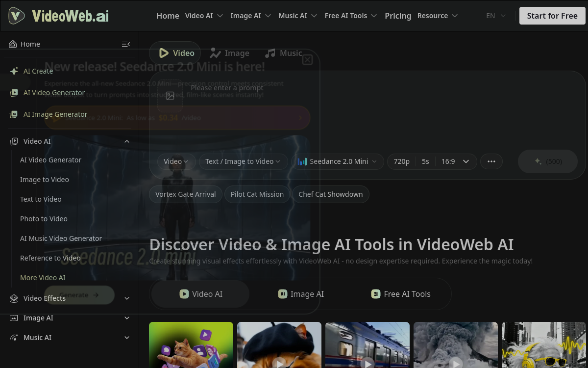Open the Resource dropdown menu
This screenshot has height=368, width=588.
tap(438, 16)
